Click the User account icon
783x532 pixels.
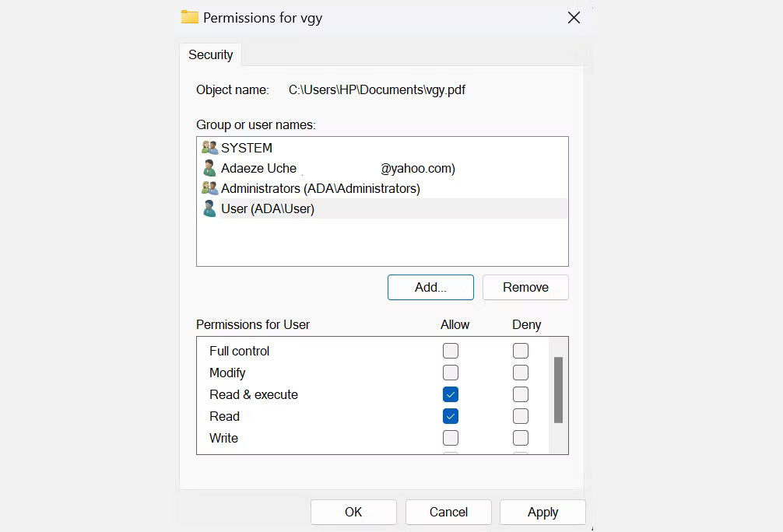pyautogui.click(x=209, y=208)
